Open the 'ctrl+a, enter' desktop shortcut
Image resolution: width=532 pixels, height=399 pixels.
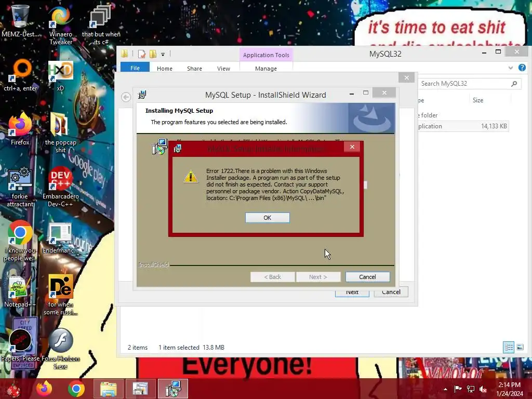(20, 75)
